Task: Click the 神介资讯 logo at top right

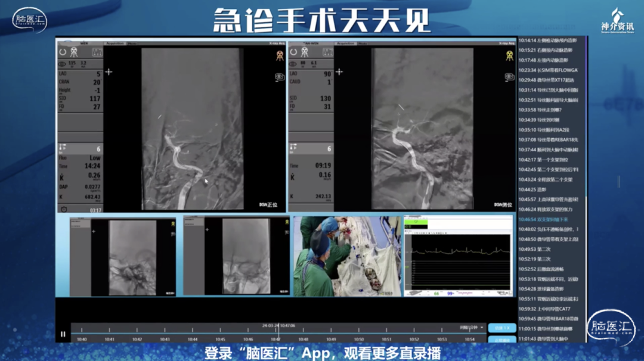Action: pyautogui.click(x=617, y=21)
